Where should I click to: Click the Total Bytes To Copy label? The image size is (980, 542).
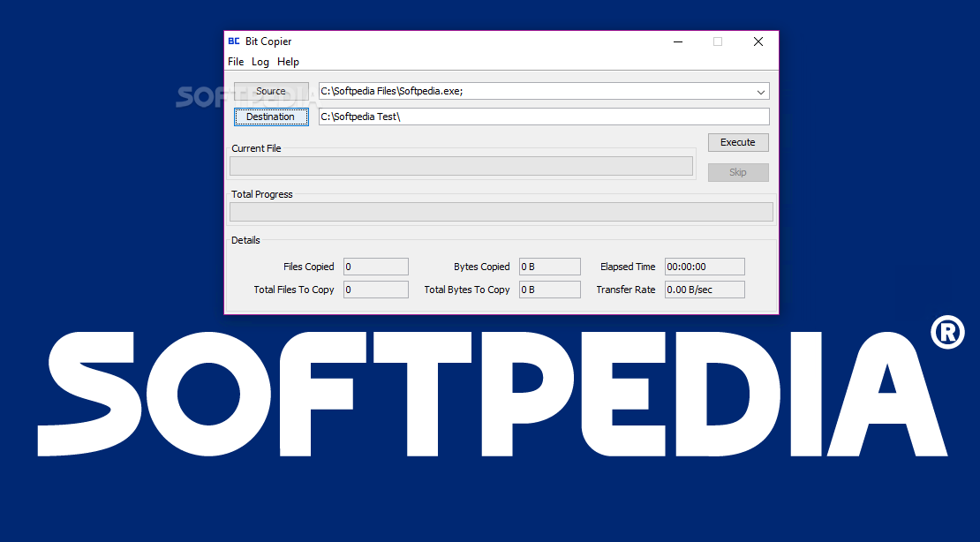click(467, 290)
